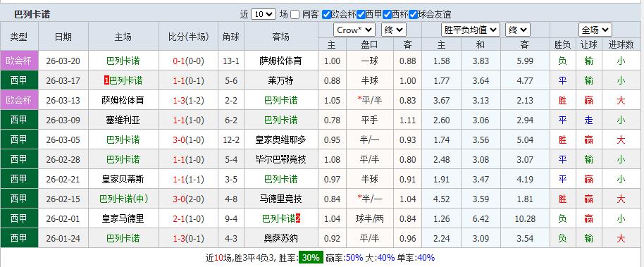Click home team 巴列卡诺(中) on 26-02-15
This screenshot has width=644, height=267.
124,199
